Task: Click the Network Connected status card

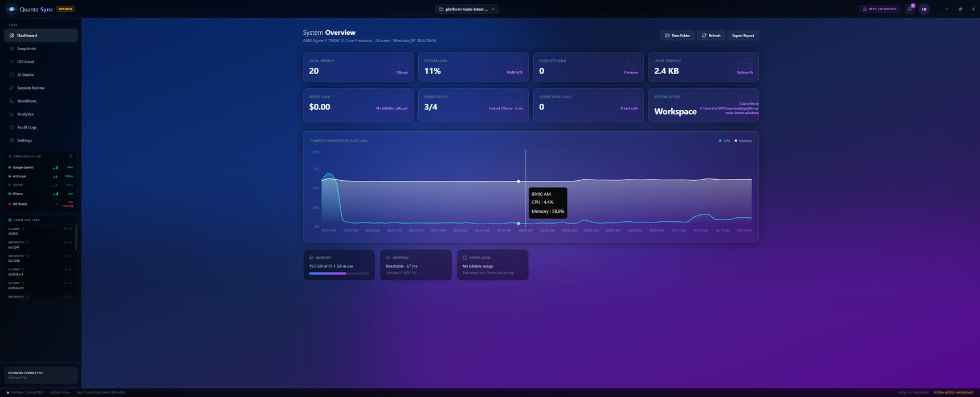Action: pos(41,375)
